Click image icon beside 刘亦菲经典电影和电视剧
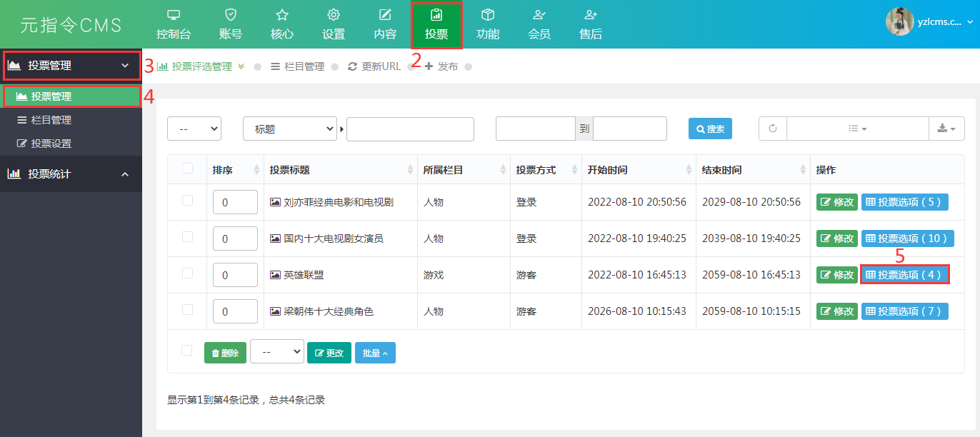This screenshot has width=980, height=437. [x=275, y=202]
